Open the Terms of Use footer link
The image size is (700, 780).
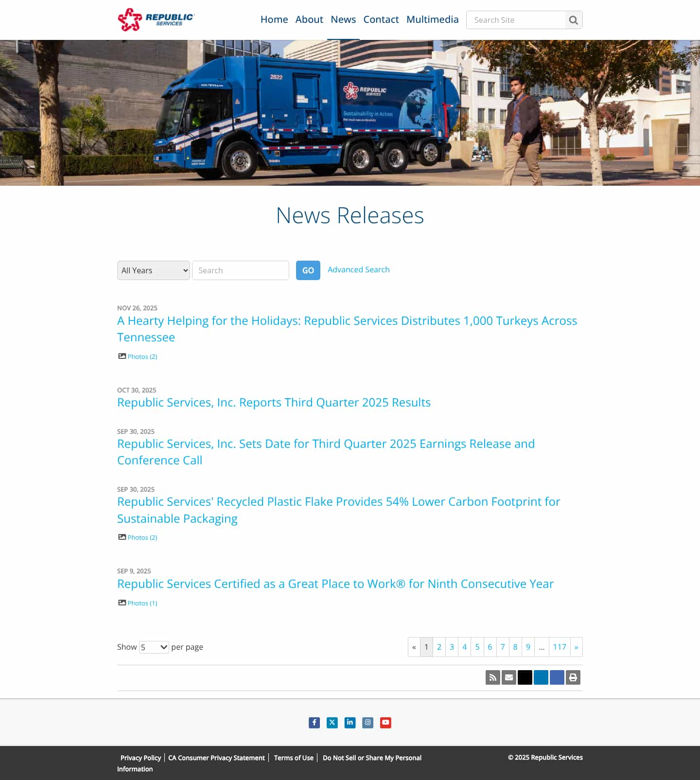[x=294, y=758]
